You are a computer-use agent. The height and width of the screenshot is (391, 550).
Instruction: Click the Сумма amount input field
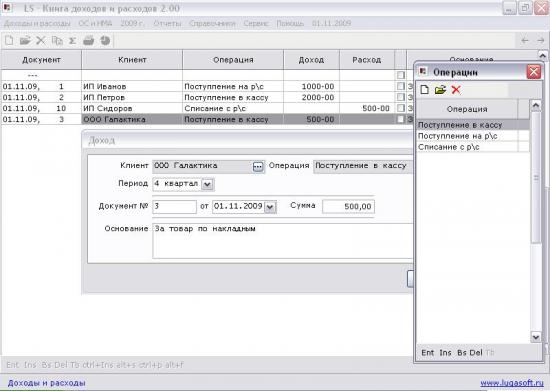348,207
